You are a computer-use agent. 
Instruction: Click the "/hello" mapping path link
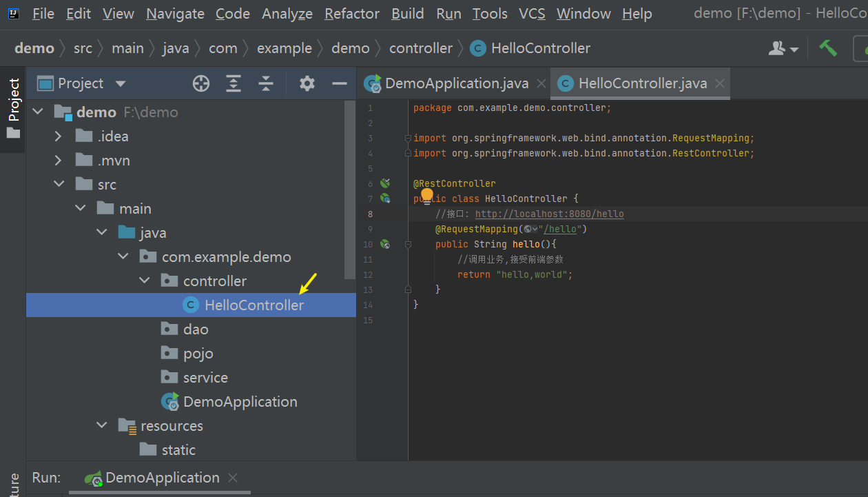pos(560,229)
